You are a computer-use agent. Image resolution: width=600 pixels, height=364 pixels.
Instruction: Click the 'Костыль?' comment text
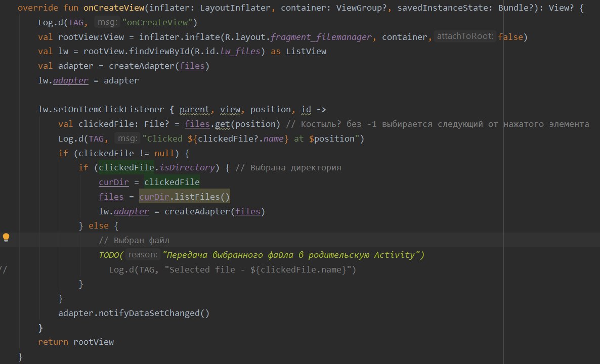[321, 124]
